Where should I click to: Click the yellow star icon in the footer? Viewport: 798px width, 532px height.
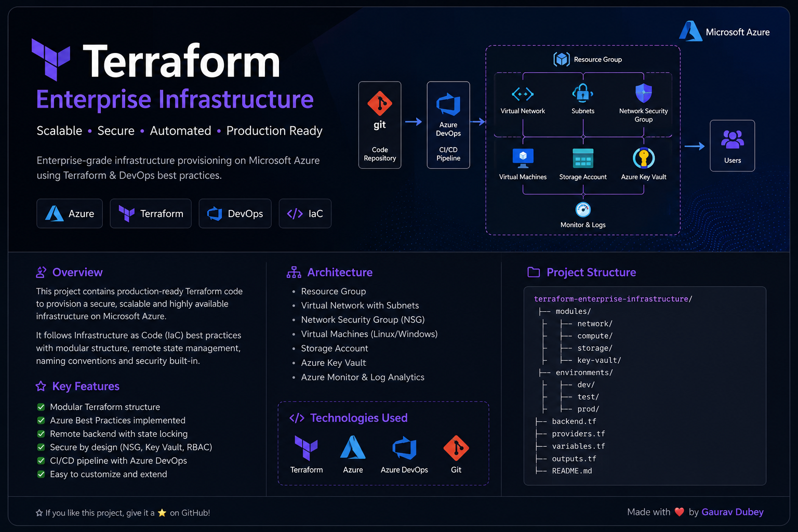(x=162, y=513)
